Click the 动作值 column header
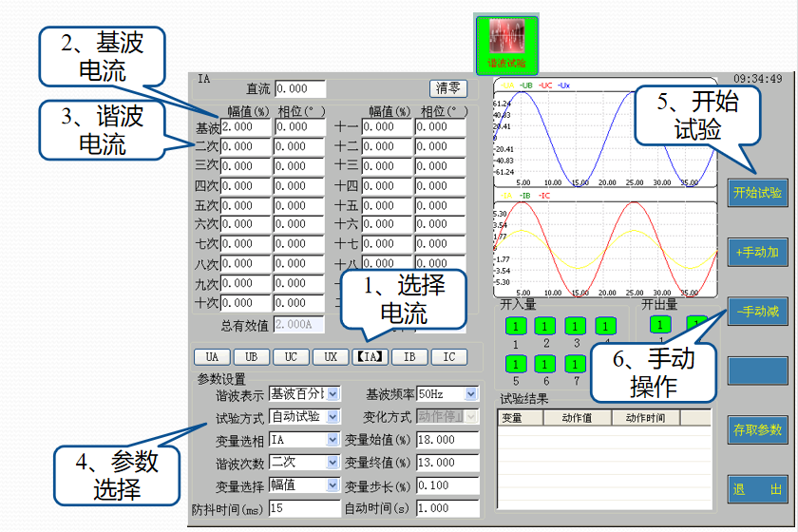The height and width of the screenshot is (532, 798). [578, 418]
